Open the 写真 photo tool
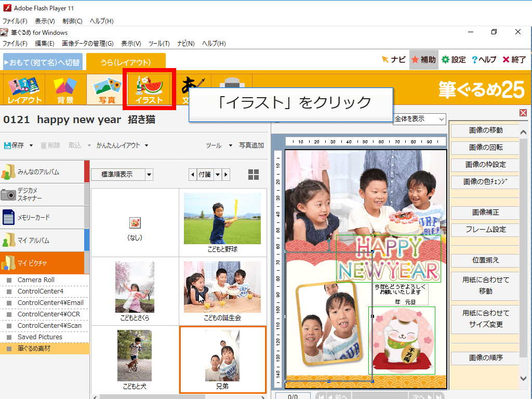 (107, 89)
